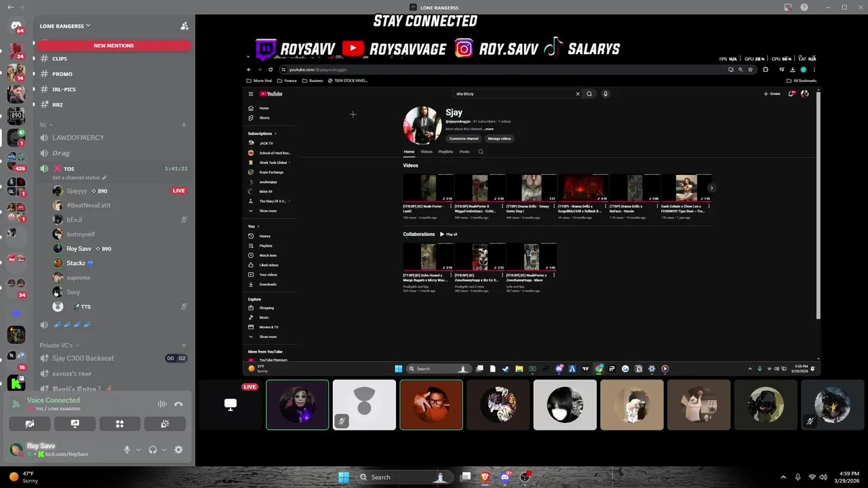Image resolution: width=868 pixels, height=488 pixels.
Task: Click YouTube voice search microphone
Action: (x=606, y=94)
